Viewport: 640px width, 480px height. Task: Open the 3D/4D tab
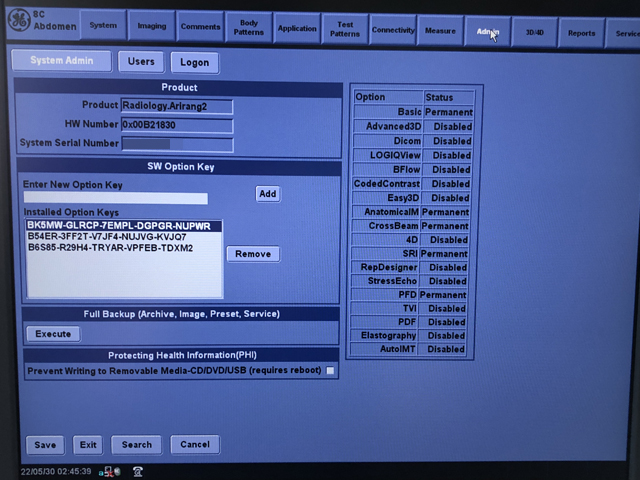point(534,32)
